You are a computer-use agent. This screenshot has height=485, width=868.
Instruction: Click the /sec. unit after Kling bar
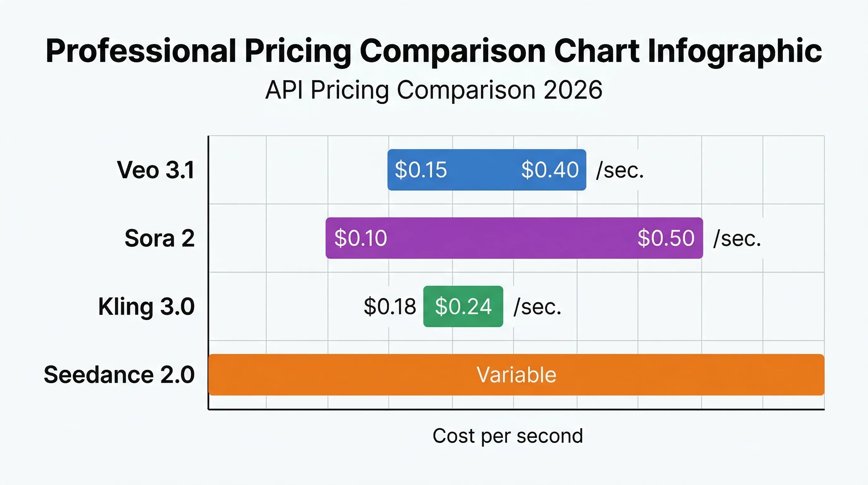coord(537,307)
